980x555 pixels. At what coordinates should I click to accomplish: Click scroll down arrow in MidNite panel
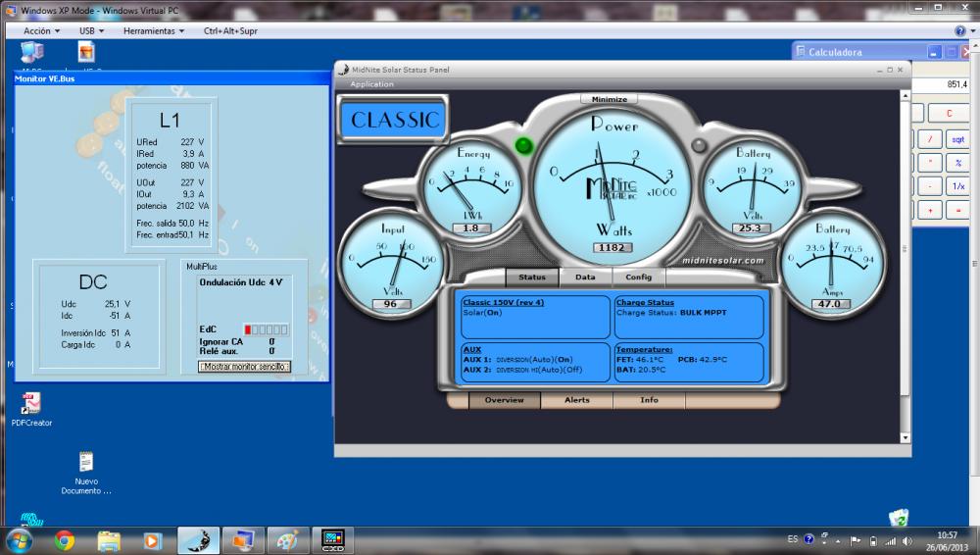tap(905, 438)
